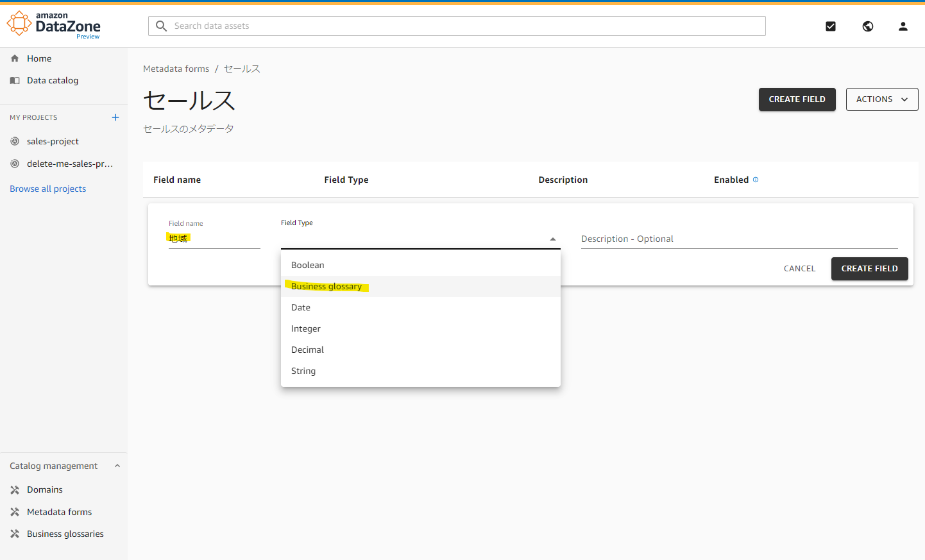This screenshot has height=560, width=925.
Task: Click the Enabled column header
Action: tap(731, 180)
